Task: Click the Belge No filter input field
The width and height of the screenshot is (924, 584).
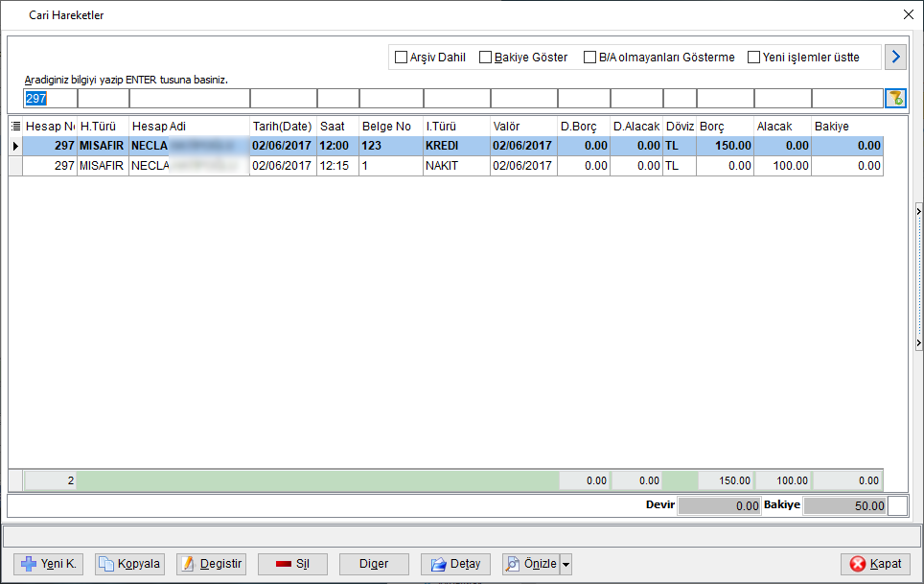Action: coord(391,99)
